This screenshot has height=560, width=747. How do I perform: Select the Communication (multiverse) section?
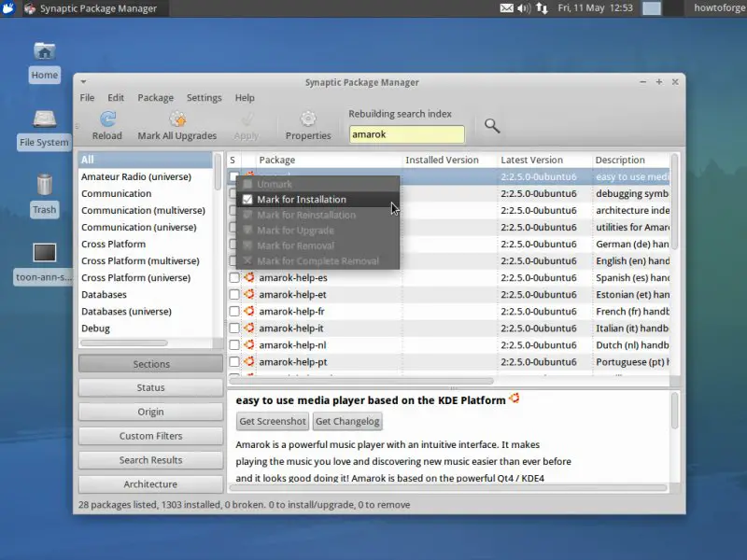coord(144,211)
